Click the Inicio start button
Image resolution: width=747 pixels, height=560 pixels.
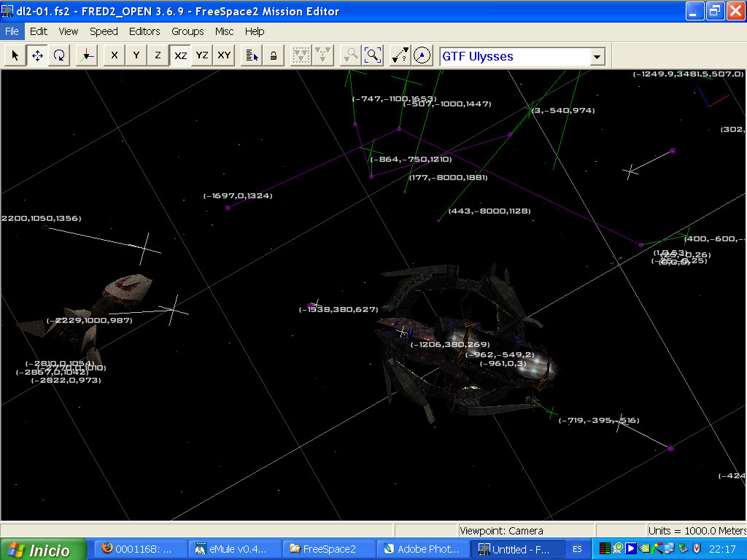(42, 550)
